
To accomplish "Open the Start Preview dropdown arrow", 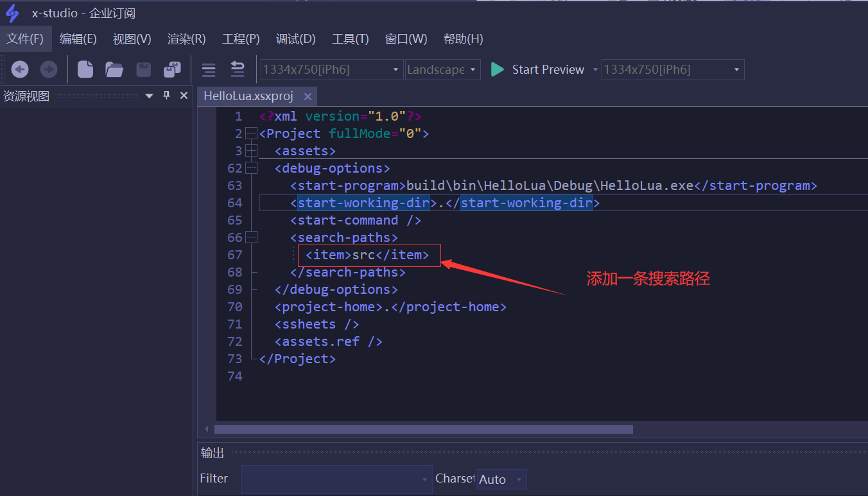I will pos(595,69).
